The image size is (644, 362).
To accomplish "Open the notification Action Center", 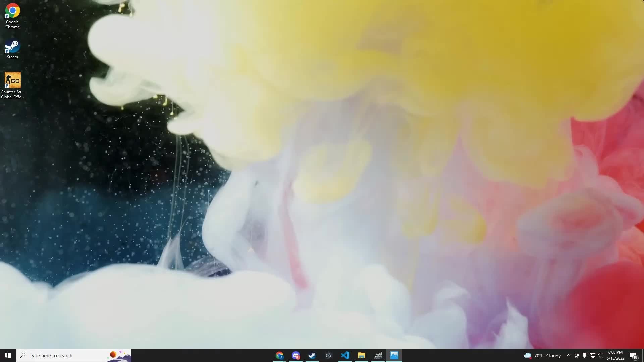I will (633, 355).
